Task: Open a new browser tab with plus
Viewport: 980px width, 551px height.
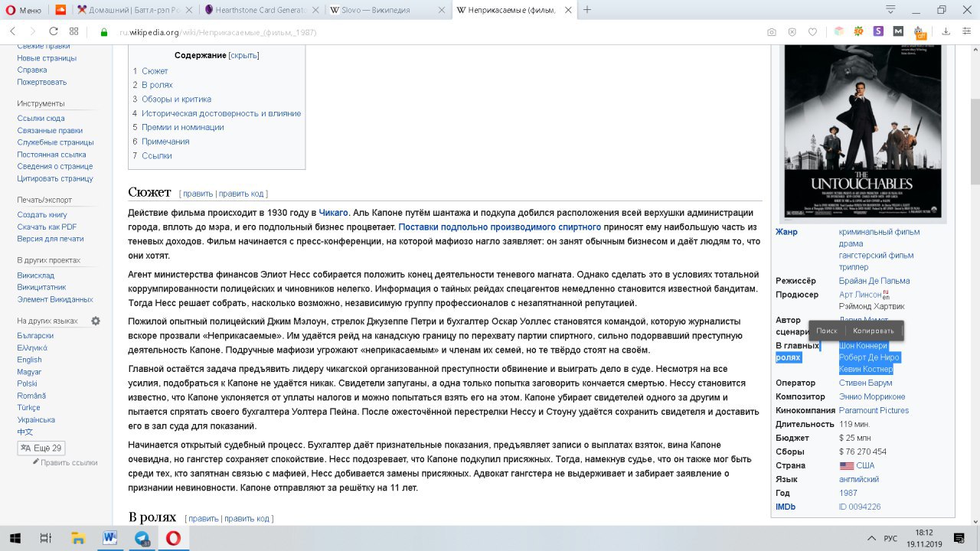Action: [x=587, y=10]
